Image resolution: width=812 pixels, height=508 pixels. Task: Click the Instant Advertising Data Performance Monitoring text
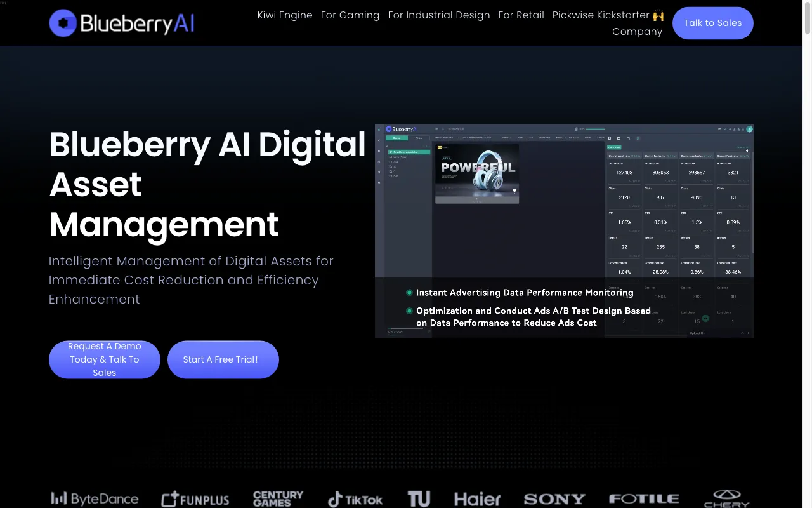pos(525,293)
